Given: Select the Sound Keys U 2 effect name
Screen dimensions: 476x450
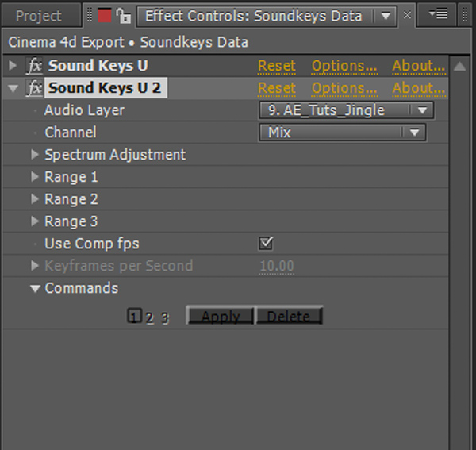Looking at the screenshot, I should tap(106, 88).
